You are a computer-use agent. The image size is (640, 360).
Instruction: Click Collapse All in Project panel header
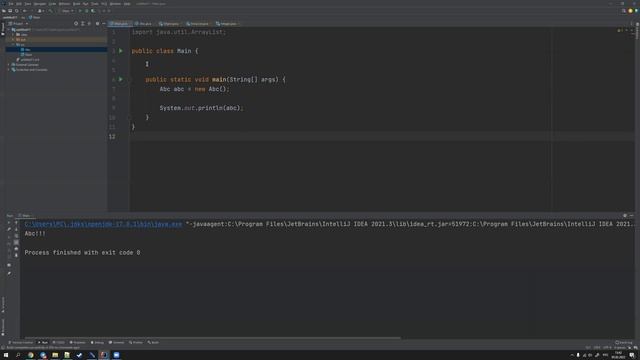tap(89, 24)
